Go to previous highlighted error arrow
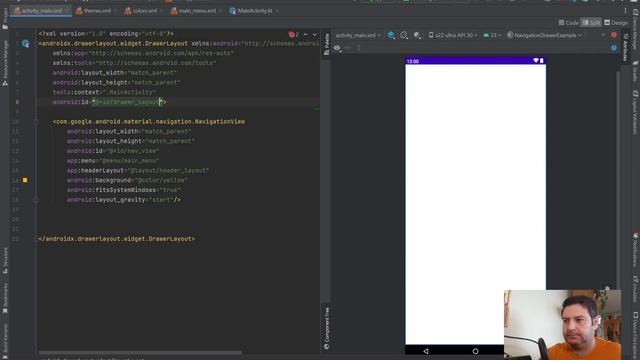The height and width of the screenshot is (360, 640). pyautogui.click(x=305, y=35)
